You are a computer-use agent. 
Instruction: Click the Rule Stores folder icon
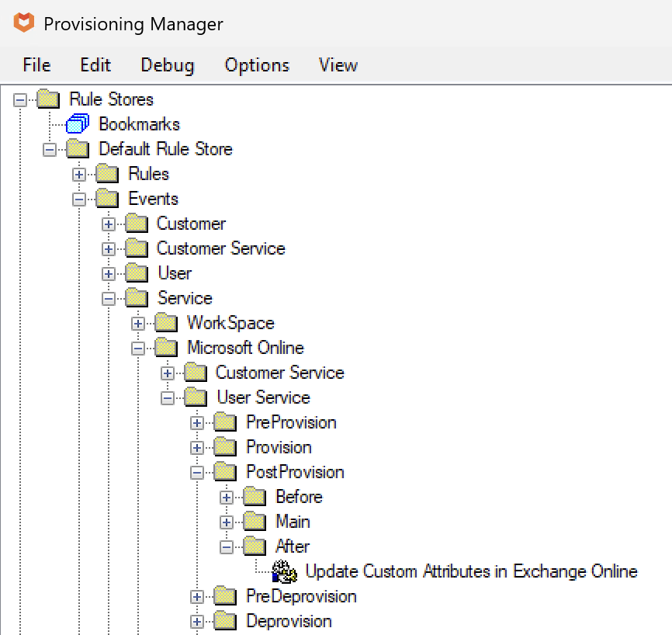(48, 99)
